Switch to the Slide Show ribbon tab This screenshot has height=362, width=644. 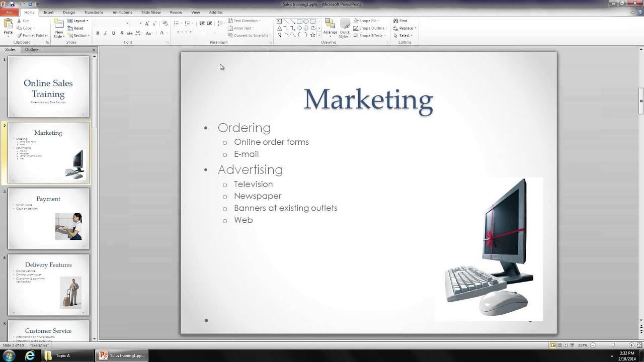(151, 12)
